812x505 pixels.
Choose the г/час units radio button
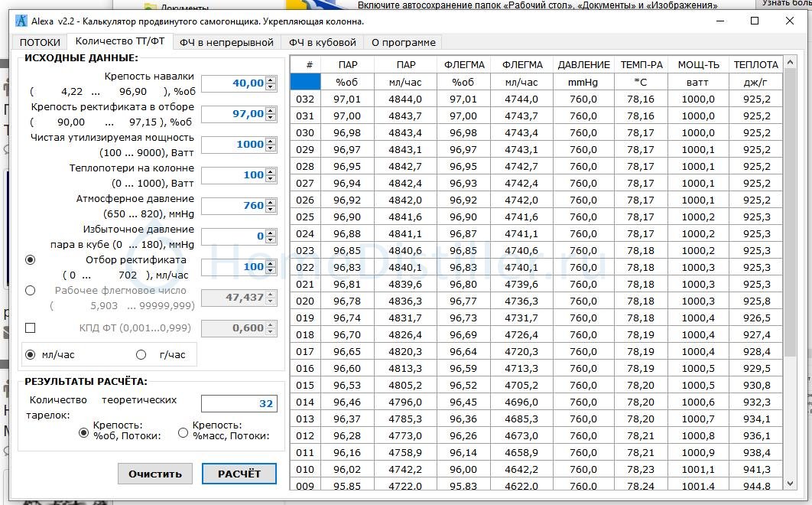pos(141,354)
